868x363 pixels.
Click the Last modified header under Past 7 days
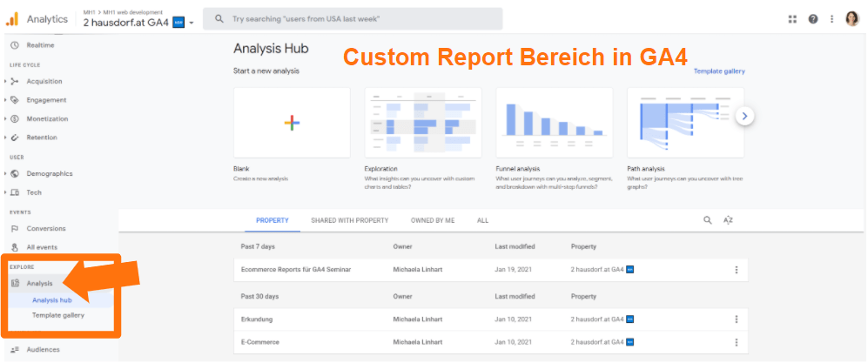click(515, 247)
